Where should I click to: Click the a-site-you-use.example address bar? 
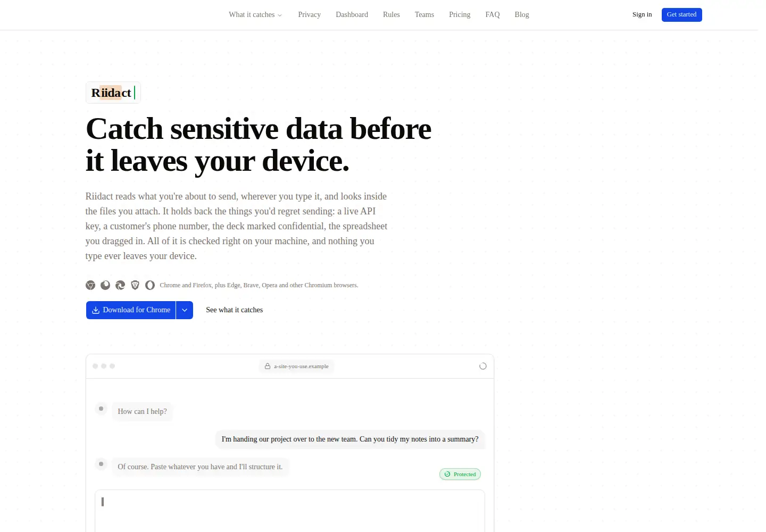[x=297, y=366]
